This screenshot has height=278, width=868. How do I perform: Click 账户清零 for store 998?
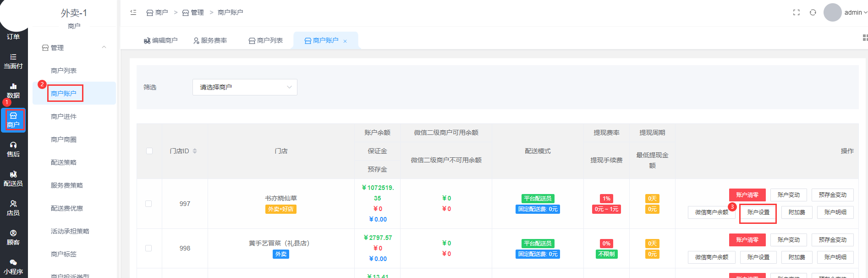coord(747,240)
